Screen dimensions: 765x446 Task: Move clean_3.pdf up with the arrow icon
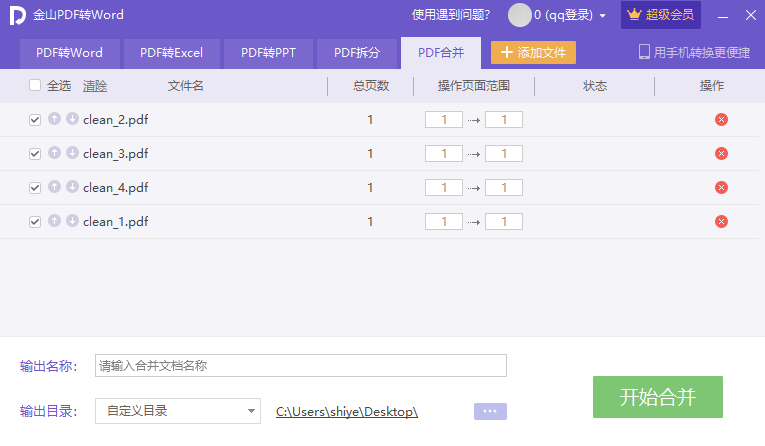click(x=55, y=153)
